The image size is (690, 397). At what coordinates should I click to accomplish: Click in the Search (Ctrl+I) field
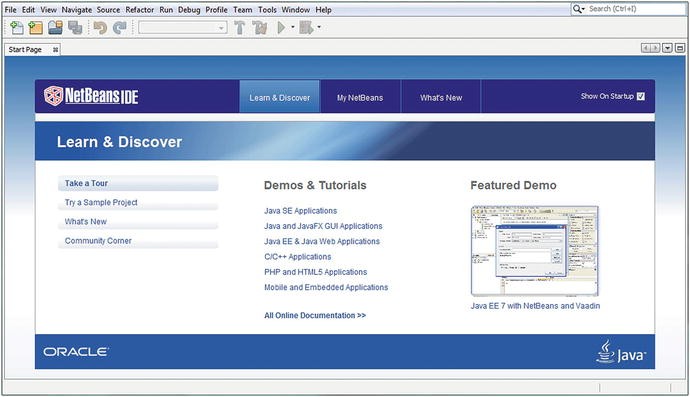coord(636,9)
